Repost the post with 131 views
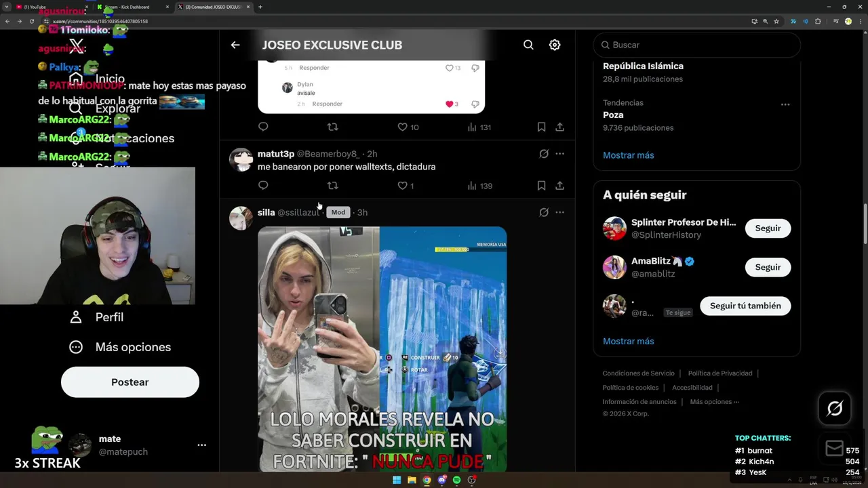The height and width of the screenshot is (488, 868). pyautogui.click(x=332, y=127)
